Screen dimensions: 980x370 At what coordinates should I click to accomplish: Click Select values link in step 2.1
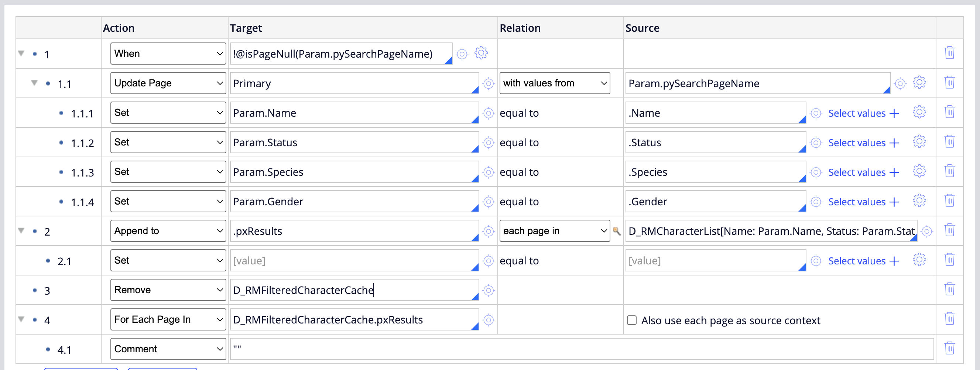[x=863, y=261]
